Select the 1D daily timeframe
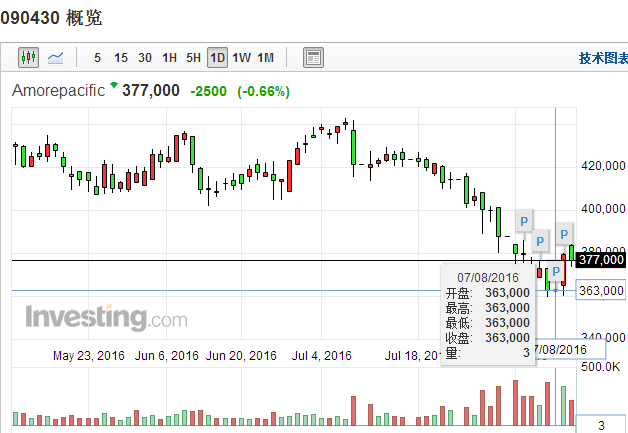This screenshot has width=628, height=433. click(217, 58)
